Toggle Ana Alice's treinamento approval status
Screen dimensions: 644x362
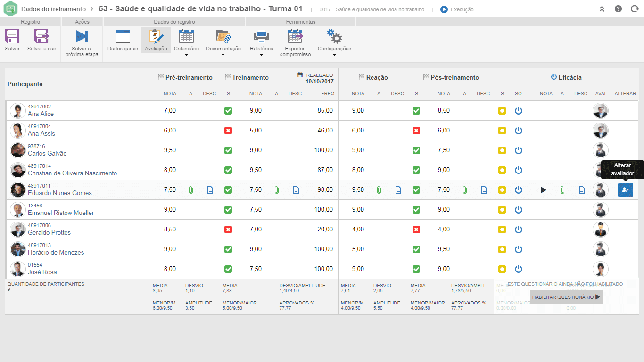[228, 111]
